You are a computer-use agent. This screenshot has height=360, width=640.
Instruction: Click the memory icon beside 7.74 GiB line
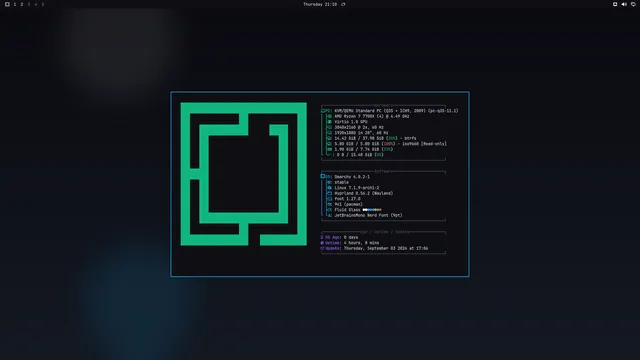329,149
